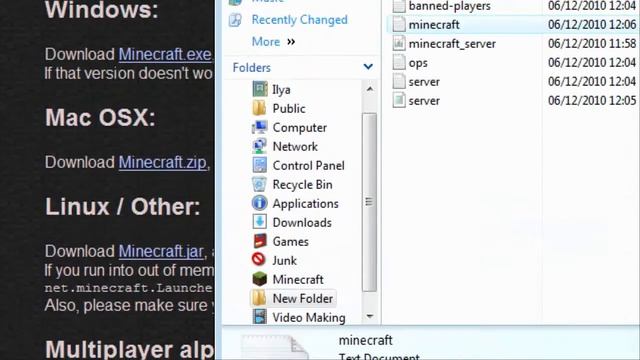Click date 06/12/2010 12:06 of minecraft
This screenshot has height=360, width=640.
pos(592,25)
